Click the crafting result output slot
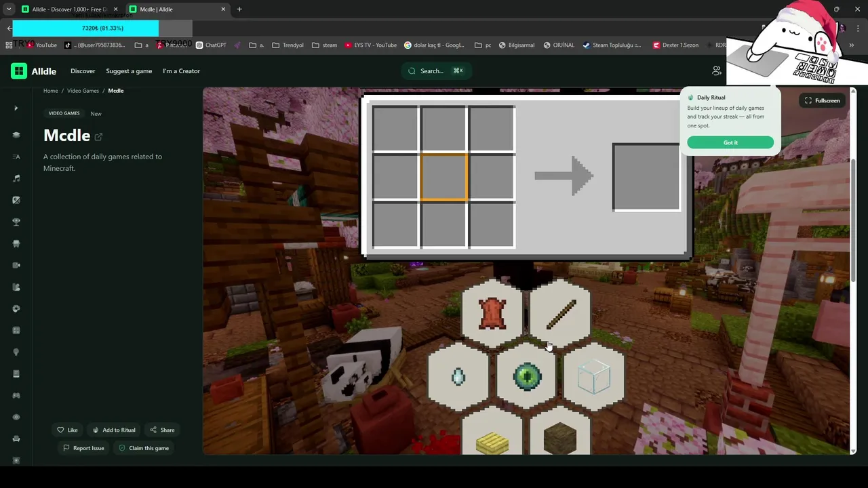Image resolution: width=868 pixels, height=488 pixels. (x=646, y=177)
